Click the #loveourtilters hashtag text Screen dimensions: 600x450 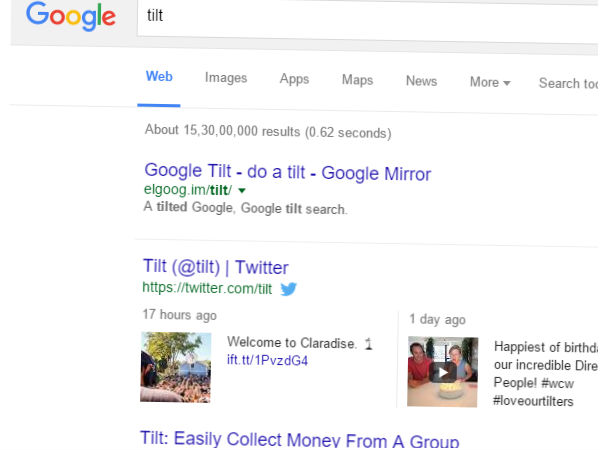click(x=533, y=401)
